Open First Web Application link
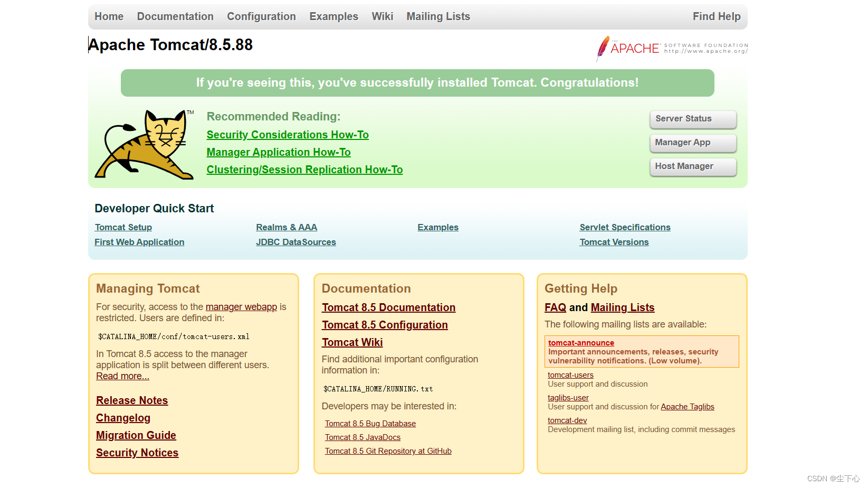The image size is (868, 487). coord(139,242)
